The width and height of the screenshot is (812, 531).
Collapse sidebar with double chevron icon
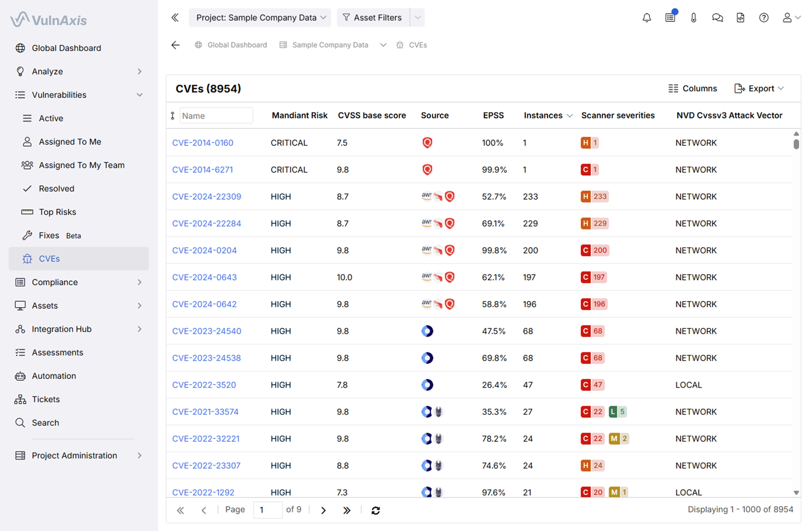[x=175, y=17]
